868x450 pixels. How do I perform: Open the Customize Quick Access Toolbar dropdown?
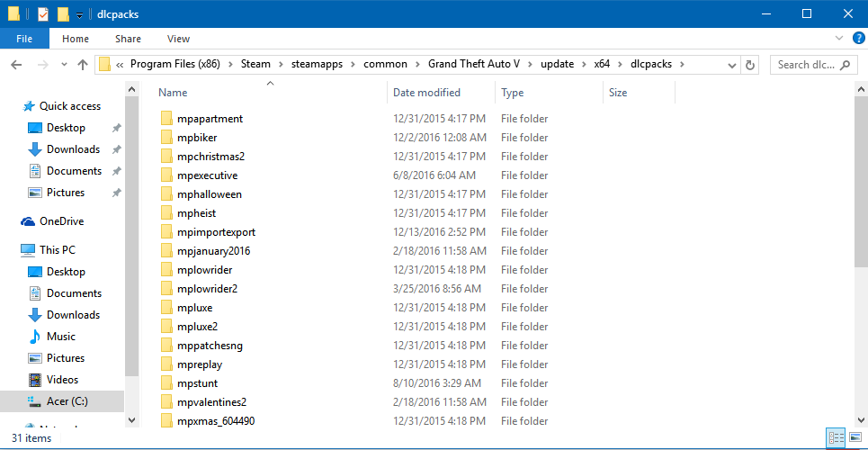coord(79,15)
